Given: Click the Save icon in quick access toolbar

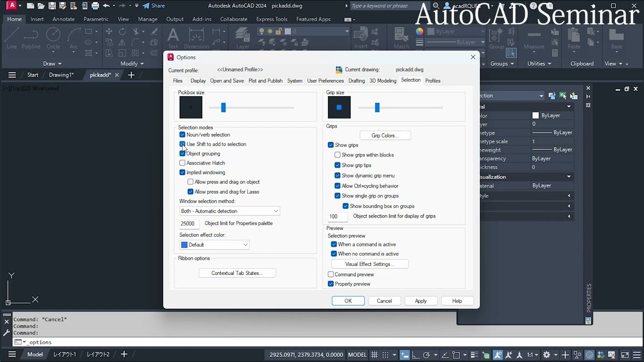Looking at the screenshot, I should point(52,6).
